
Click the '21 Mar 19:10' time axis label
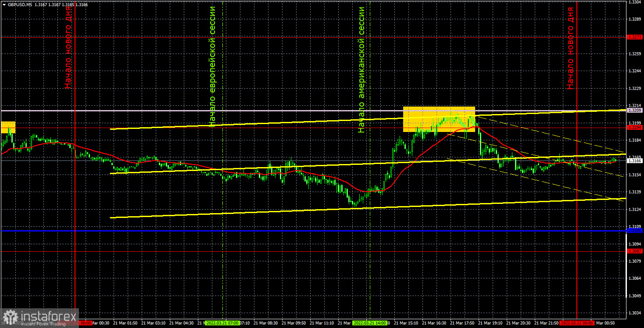coord(490,323)
